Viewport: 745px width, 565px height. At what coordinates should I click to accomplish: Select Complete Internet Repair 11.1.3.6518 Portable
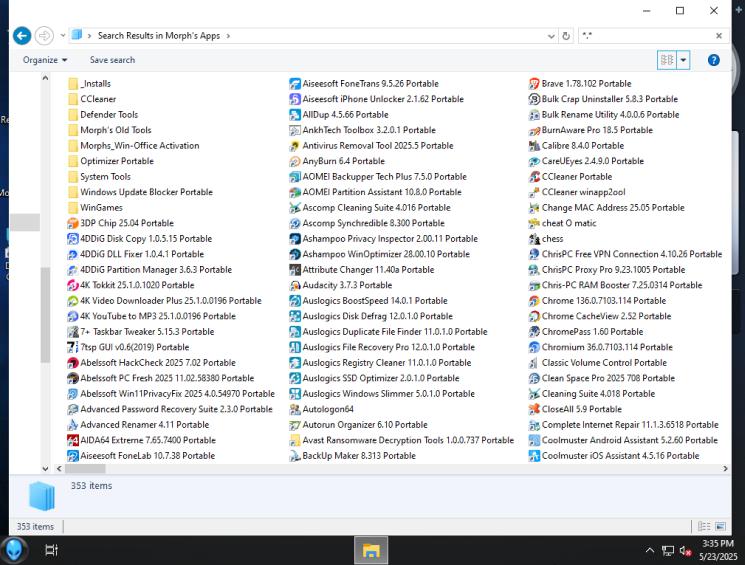click(630, 425)
